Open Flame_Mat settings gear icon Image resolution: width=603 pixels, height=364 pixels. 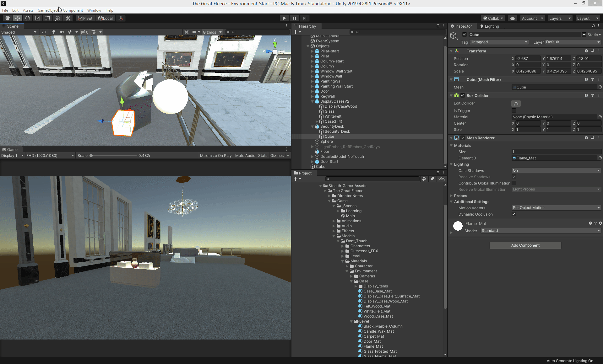600,223
